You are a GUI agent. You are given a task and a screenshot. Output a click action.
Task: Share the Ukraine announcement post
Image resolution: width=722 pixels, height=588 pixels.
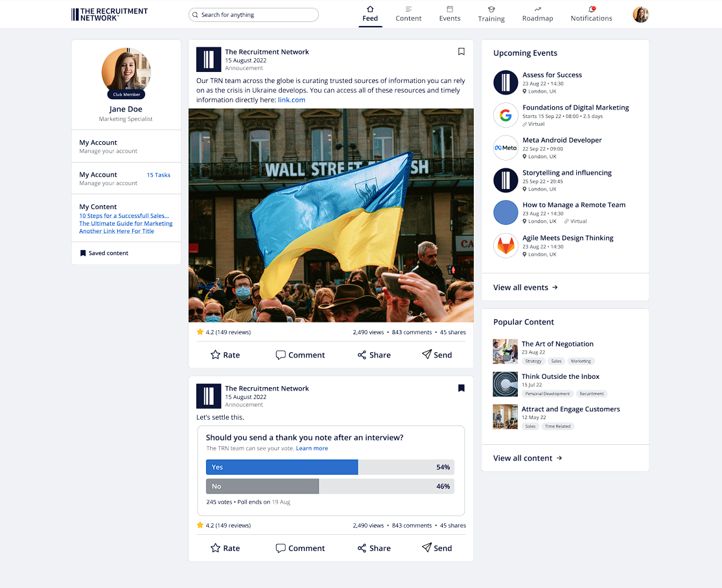coord(374,355)
